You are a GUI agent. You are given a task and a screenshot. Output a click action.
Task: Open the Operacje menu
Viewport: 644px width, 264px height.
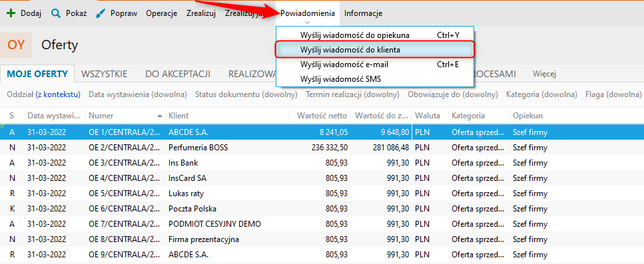tap(161, 13)
